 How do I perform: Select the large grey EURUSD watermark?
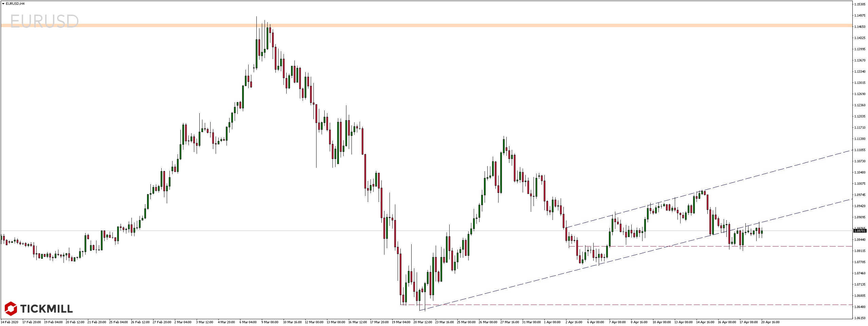point(44,21)
